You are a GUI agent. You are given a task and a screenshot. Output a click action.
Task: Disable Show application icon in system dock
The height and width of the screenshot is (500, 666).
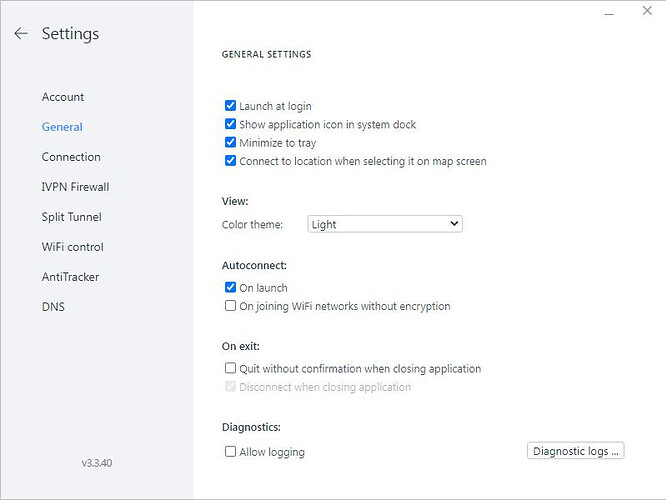[231, 125]
